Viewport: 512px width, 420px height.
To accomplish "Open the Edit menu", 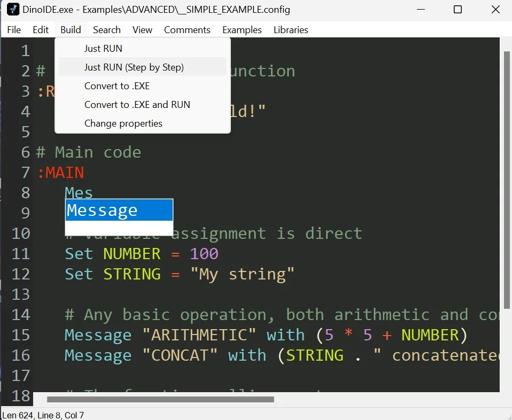I will [x=41, y=30].
